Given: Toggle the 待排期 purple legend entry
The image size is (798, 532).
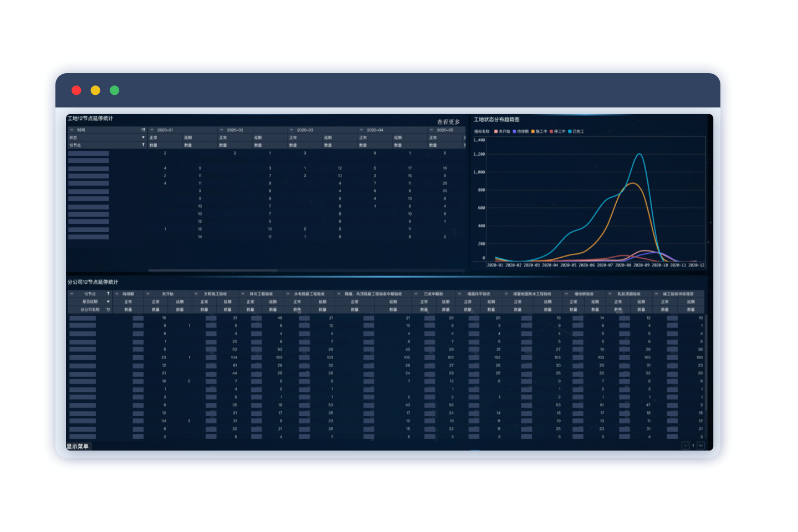Looking at the screenshot, I should [x=521, y=132].
